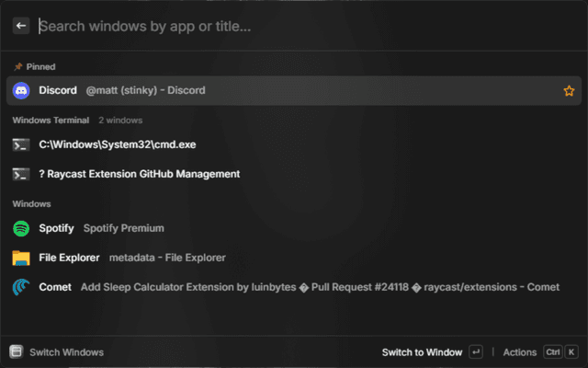Switch to the Spotify Premium window
This screenshot has height=368, width=588.
tap(123, 228)
